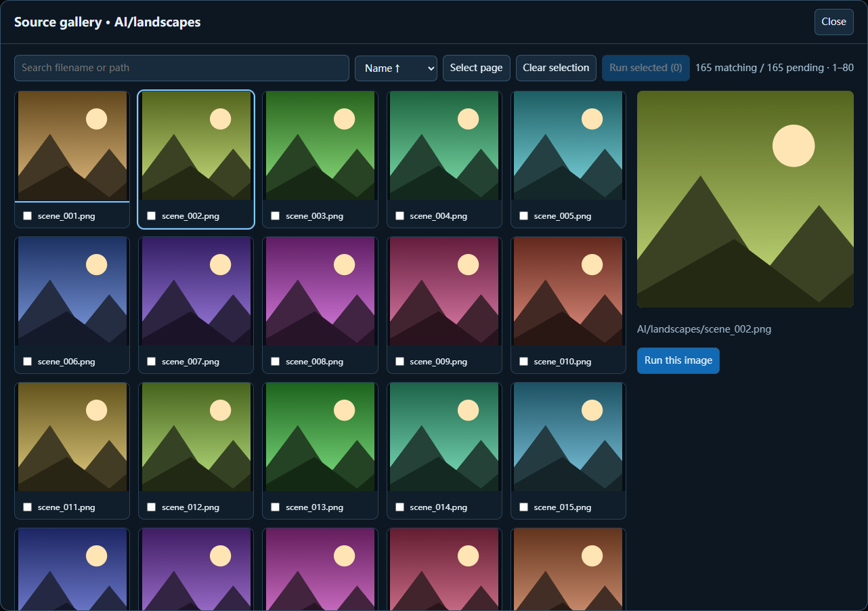Tick the checkbox for scene_002.png

point(151,216)
